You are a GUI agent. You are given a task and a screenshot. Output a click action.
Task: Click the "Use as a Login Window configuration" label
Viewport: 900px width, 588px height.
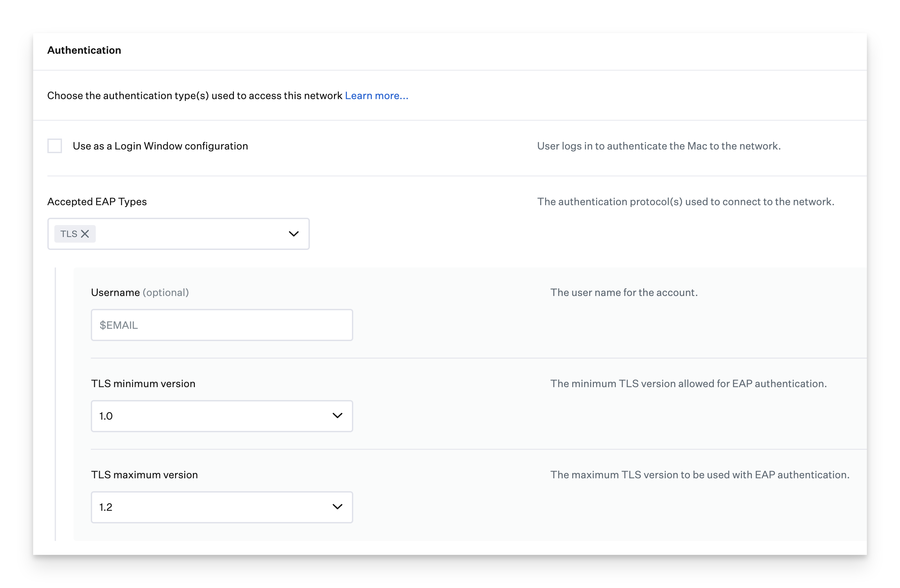point(160,147)
